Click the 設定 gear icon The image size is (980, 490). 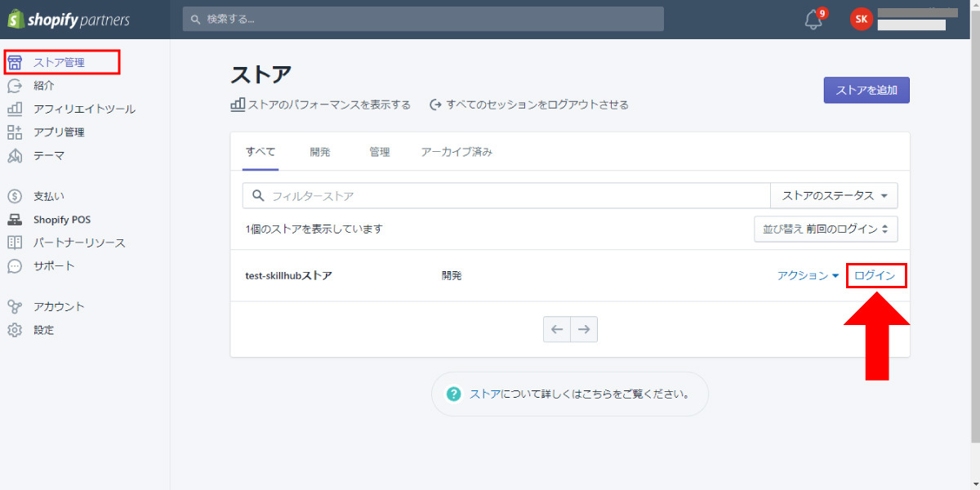pyautogui.click(x=15, y=330)
